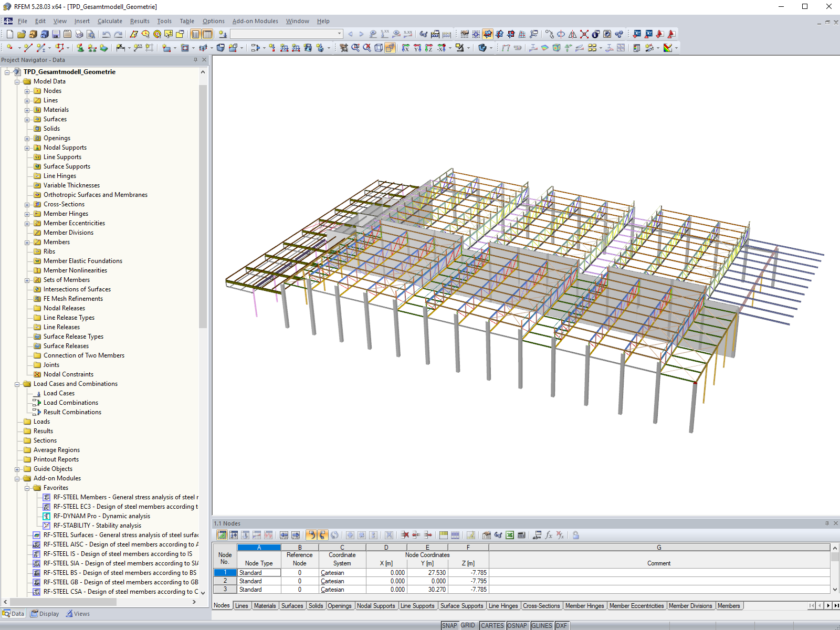Open the color rainbow panel icon
Image resolution: width=840 pixels, height=630 pixels.
[668, 48]
